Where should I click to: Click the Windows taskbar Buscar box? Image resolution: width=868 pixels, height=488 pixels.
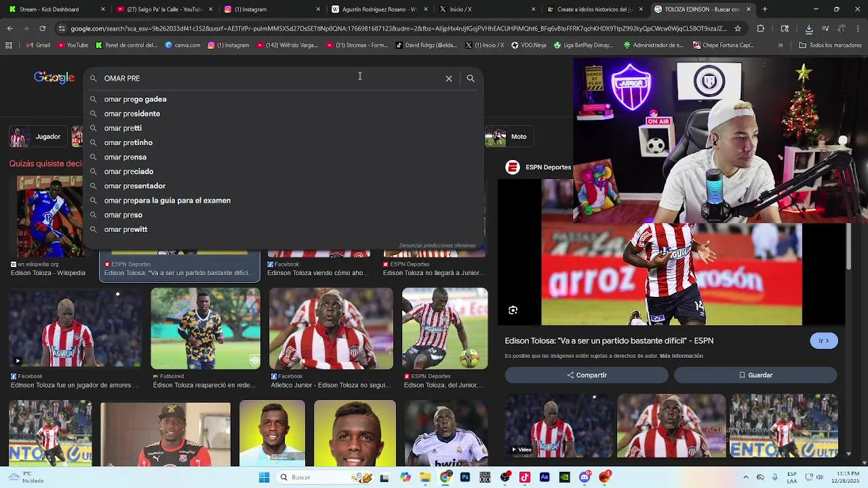pos(325,477)
